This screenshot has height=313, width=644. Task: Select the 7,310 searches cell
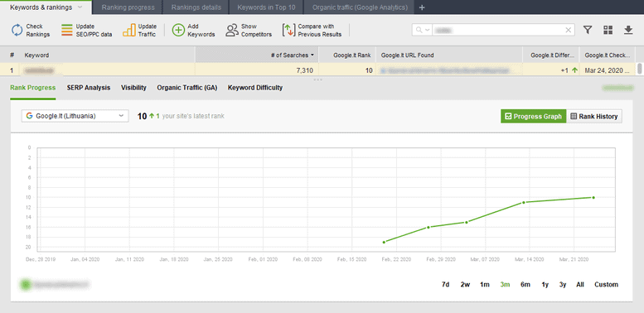[257, 70]
